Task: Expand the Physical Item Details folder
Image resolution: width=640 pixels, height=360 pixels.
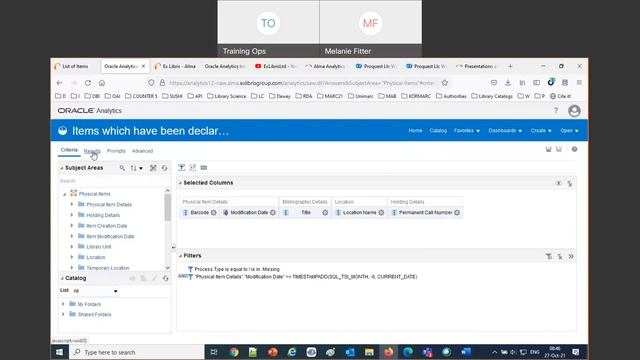Action: coord(72,204)
